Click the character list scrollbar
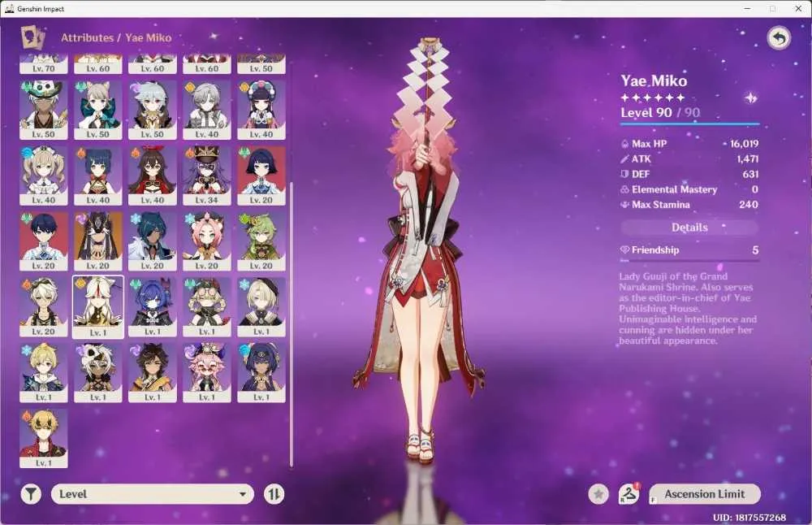Image resolution: width=812 pixels, height=525 pixels. point(292,324)
